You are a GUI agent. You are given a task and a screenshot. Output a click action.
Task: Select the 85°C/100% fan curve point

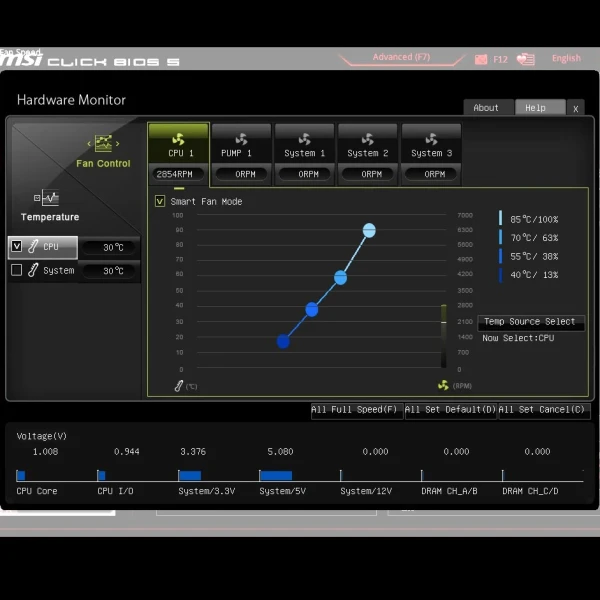coord(369,230)
